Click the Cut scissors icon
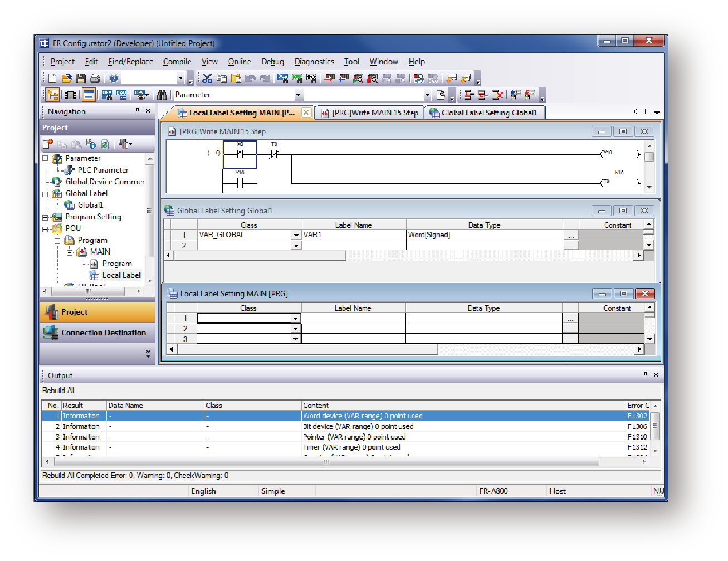The width and height of the screenshot is (728, 561). click(207, 79)
